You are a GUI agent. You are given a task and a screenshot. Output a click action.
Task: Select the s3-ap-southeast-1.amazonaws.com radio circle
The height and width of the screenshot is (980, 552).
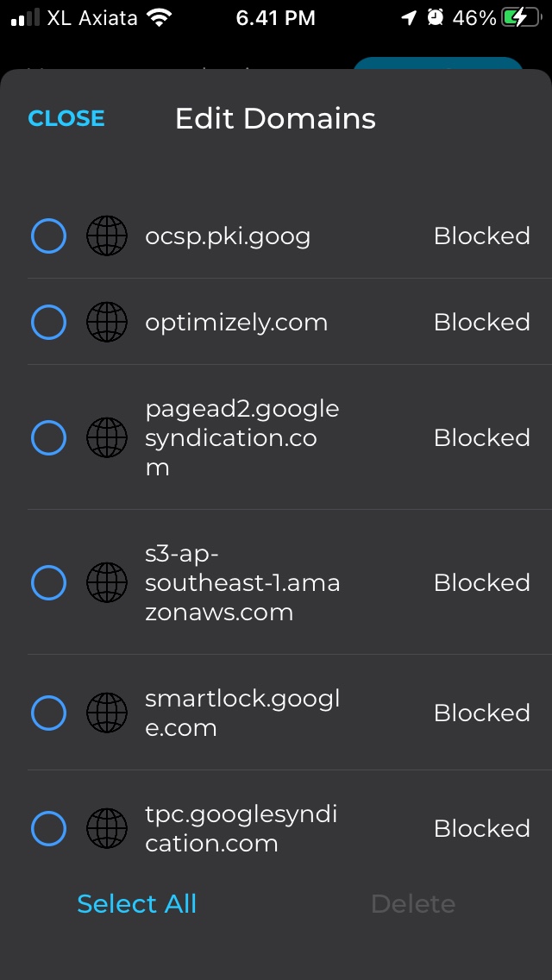pyautogui.click(x=48, y=582)
